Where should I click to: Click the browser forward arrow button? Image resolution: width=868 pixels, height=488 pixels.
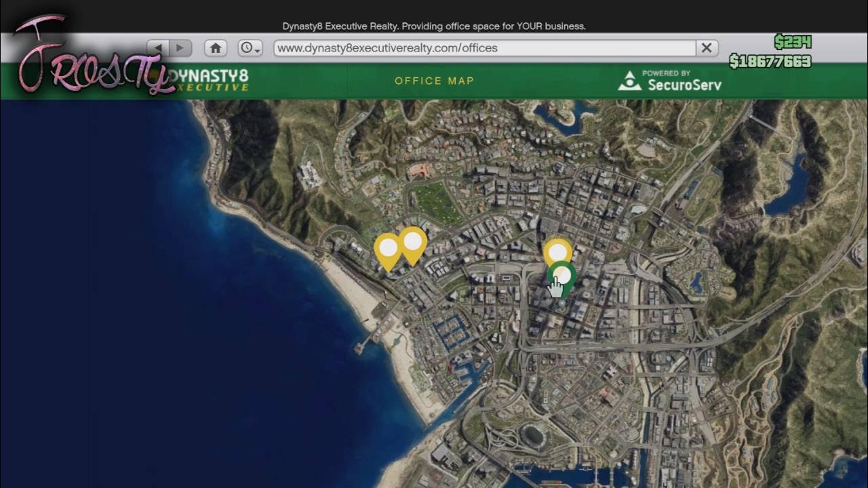point(181,48)
